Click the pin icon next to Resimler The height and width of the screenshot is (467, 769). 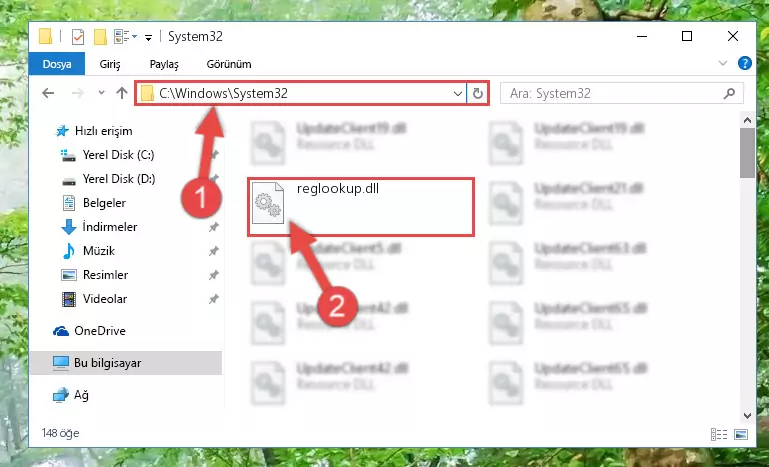pos(213,275)
